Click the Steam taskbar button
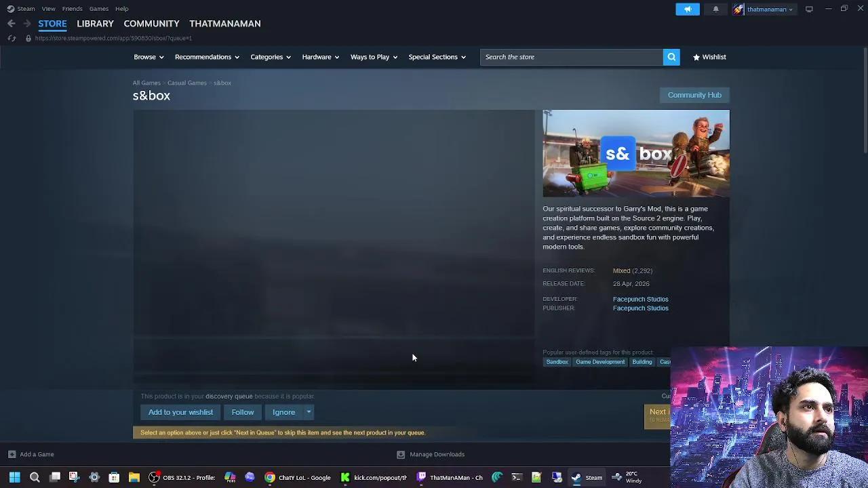868x488 pixels. pyautogui.click(x=587, y=477)
